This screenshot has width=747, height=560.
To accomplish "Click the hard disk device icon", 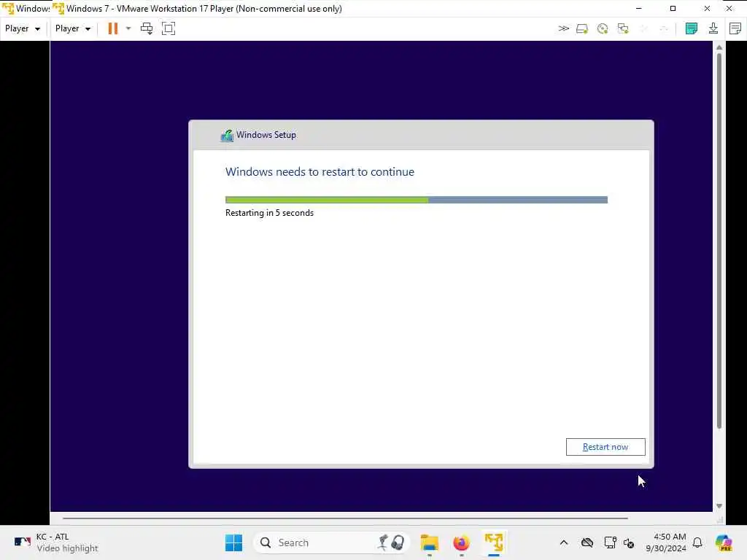I will 581,28.
